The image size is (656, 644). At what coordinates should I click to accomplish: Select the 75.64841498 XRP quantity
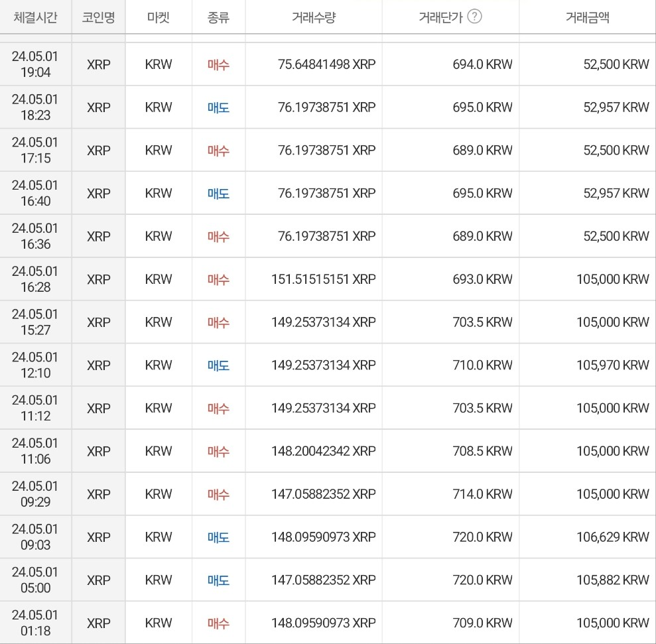[327, 64]
